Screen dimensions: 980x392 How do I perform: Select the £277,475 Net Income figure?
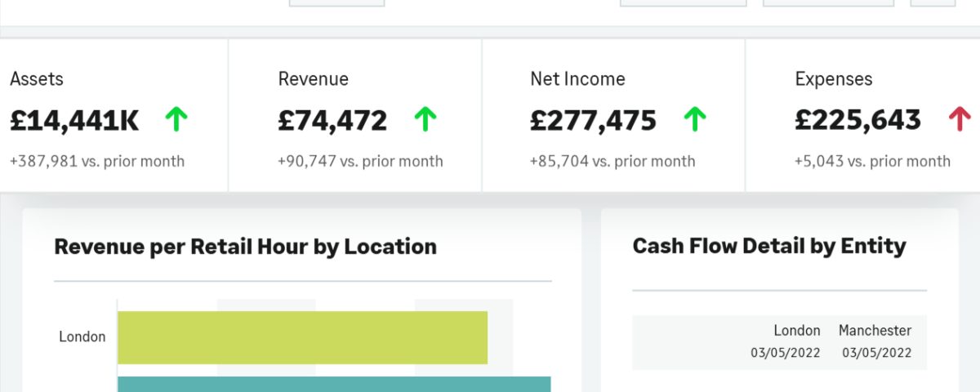(x=593, y=121)
